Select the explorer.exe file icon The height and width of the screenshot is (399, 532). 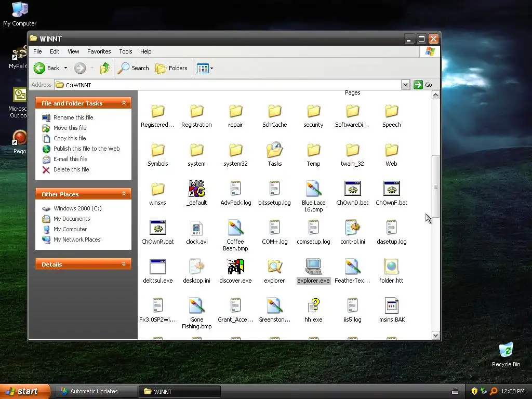[313, 267]
